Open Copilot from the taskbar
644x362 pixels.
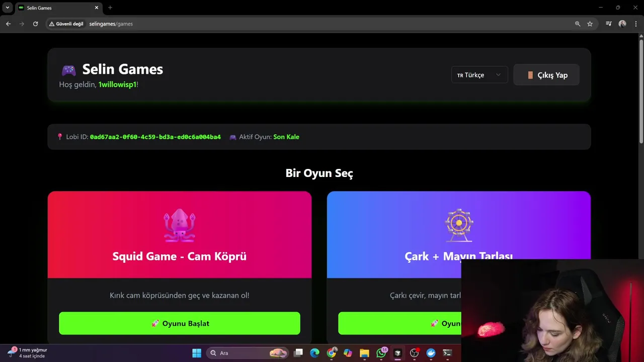[x=348, y=353]
